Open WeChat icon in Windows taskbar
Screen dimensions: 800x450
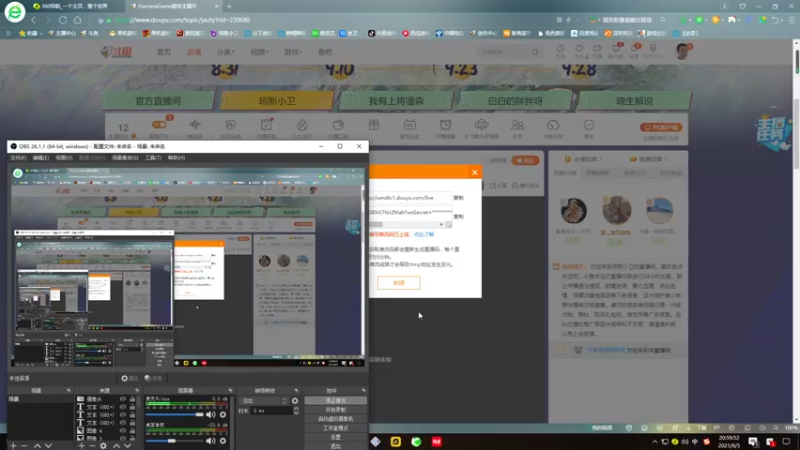point(416,442)
